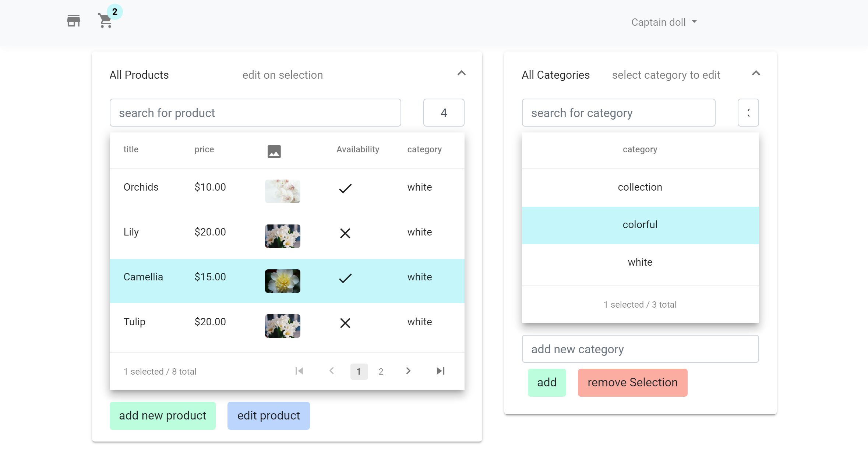The width and height of the screenshot is (868, 471).
Task: Jump to first page of products
Action: click(x=299, y=371)
